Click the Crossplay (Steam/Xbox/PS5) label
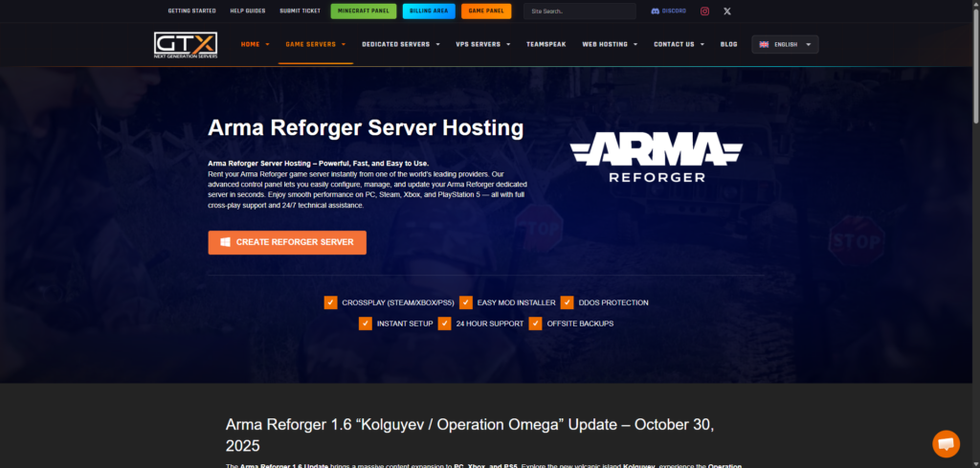The height and width of the screenshot is (468, 980). pos(397,302)
